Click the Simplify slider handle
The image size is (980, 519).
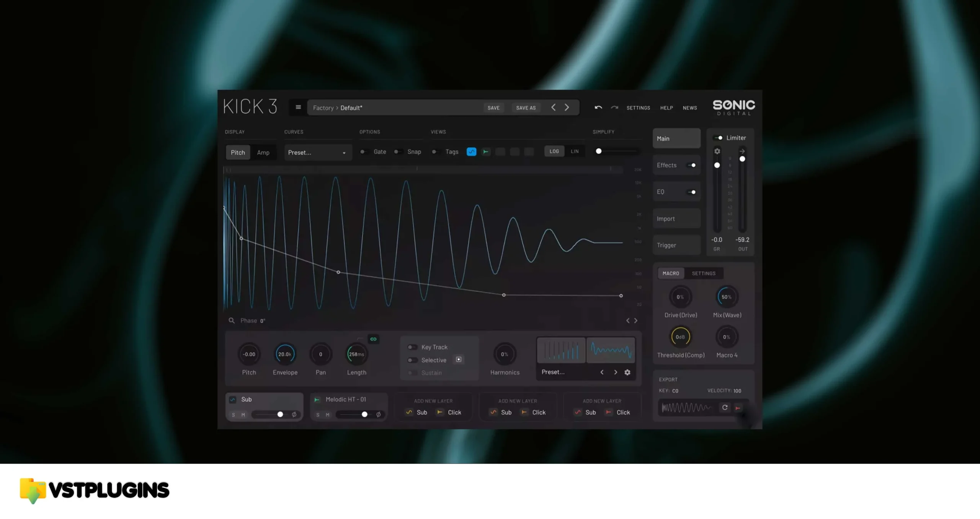pyautogui.click(x=599, y=151)
